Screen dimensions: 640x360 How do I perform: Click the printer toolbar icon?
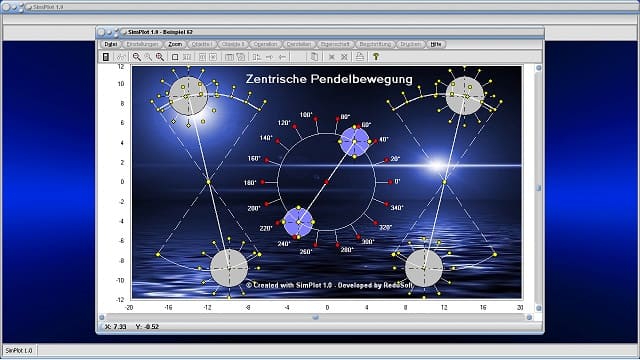359,56
